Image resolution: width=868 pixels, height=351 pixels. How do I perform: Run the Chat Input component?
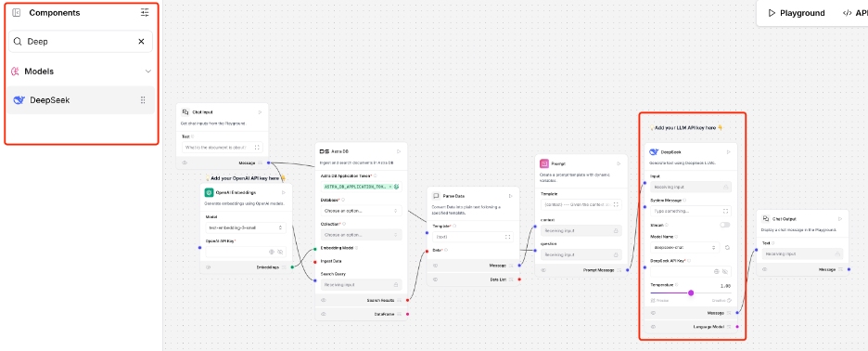(260, 112)
